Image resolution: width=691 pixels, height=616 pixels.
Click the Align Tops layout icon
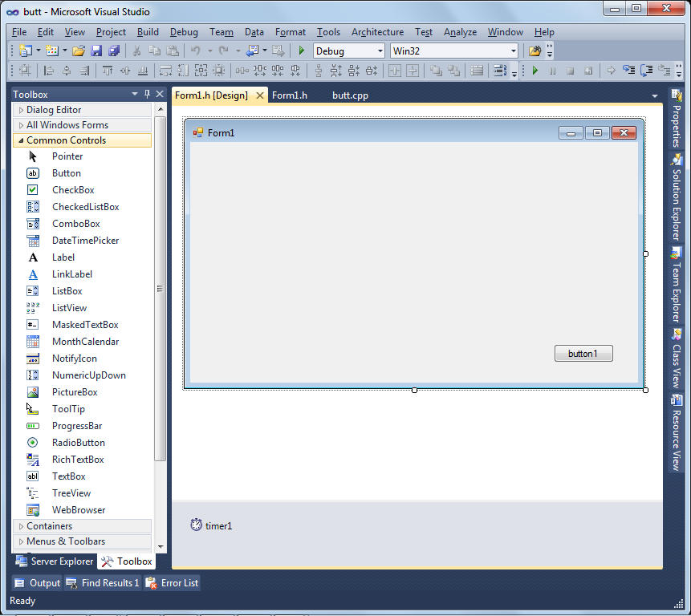tap(107, 71)
